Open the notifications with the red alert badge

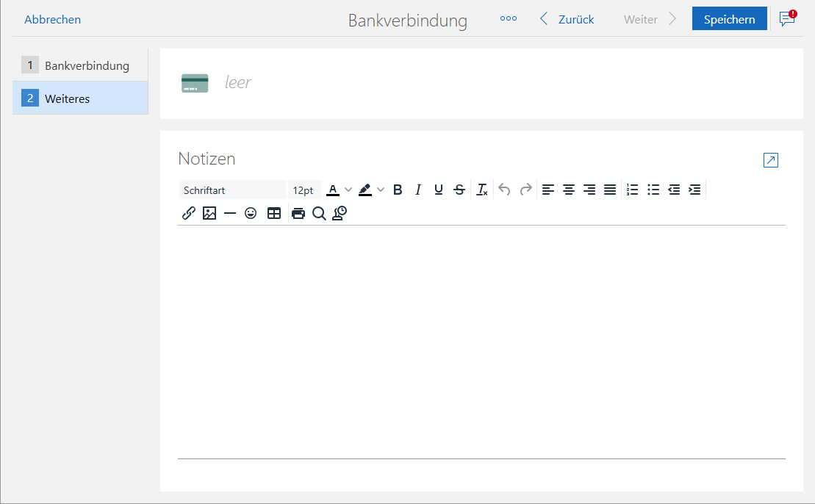point(786,18)
